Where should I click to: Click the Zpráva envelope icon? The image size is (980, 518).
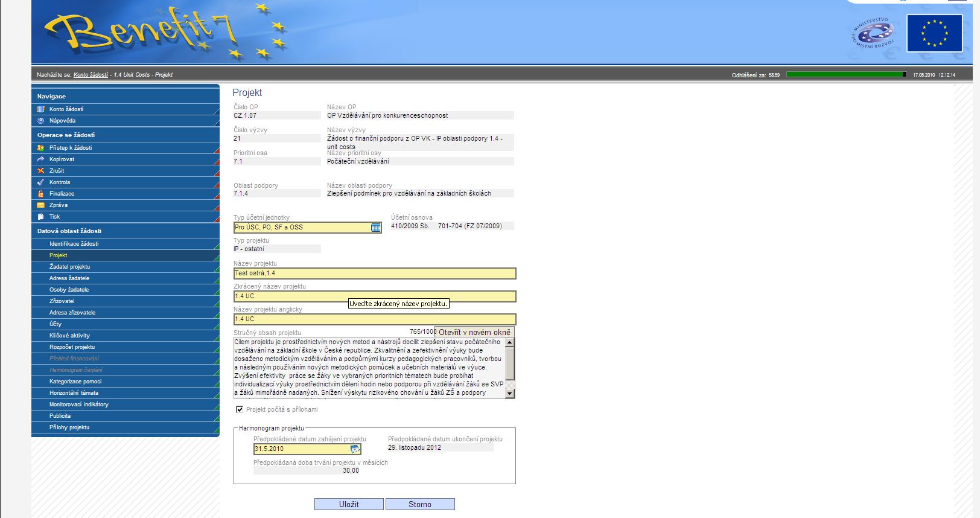[41, 205]
